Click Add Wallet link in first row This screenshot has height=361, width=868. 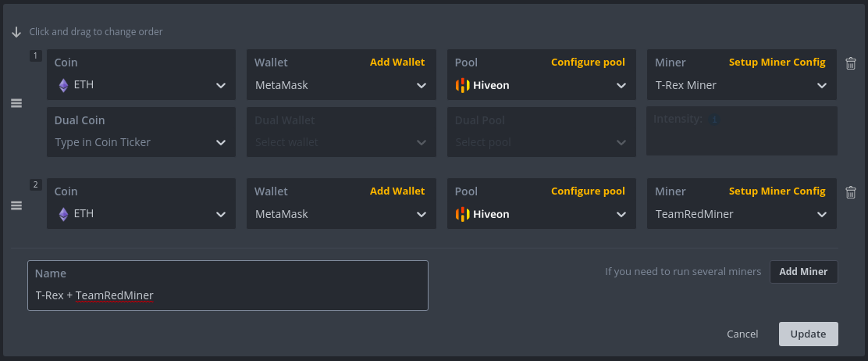click(397, 62)
